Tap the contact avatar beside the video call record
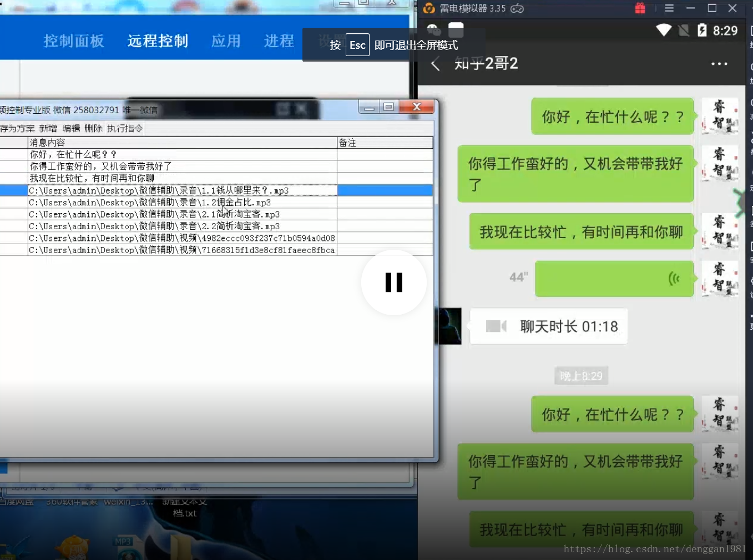 point(449,326)
